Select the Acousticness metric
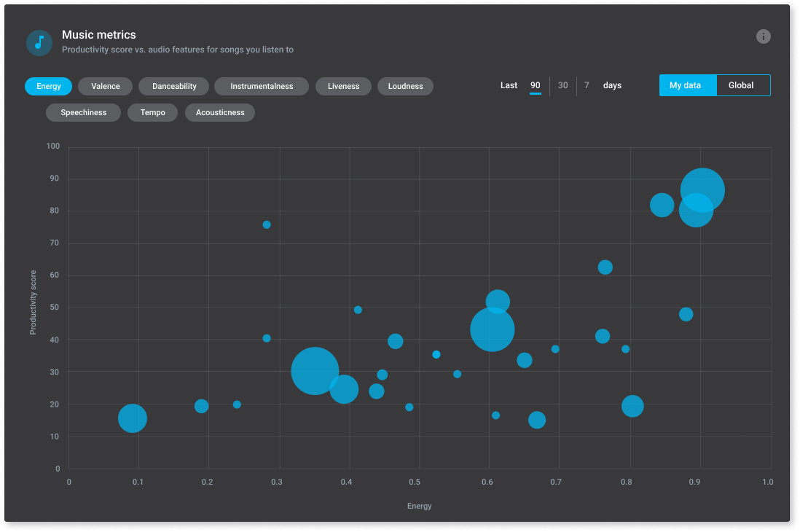800x532 pixels. click(219, 112)
